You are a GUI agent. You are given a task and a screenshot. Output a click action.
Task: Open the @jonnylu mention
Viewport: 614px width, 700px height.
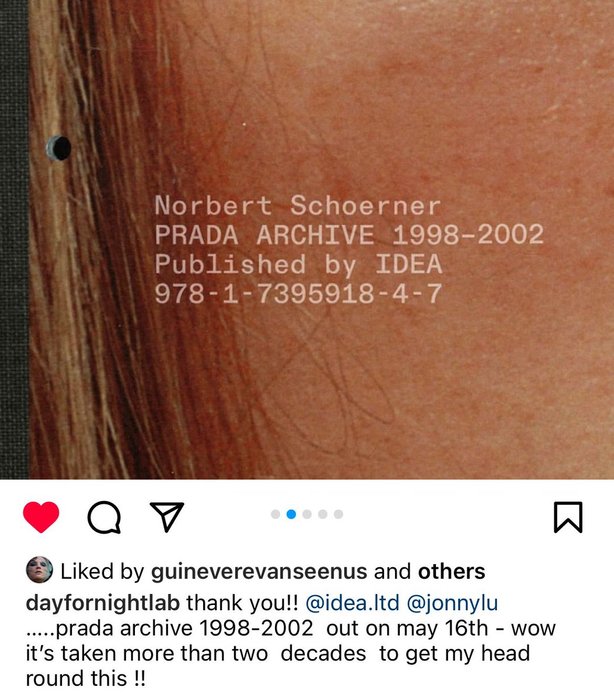452,603
